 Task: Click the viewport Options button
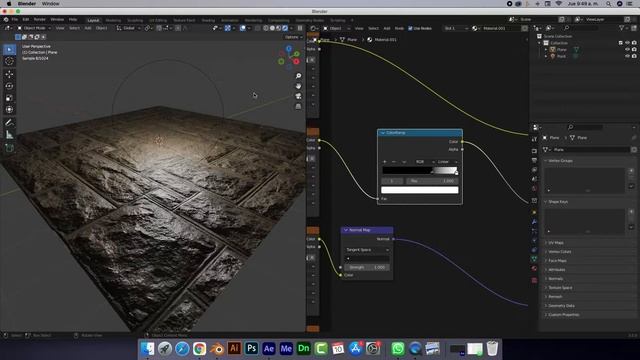[x=293, y=37]
